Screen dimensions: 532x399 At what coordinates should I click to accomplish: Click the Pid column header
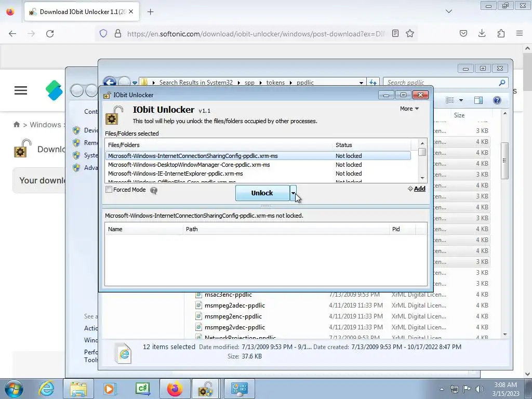pos(403,229)
